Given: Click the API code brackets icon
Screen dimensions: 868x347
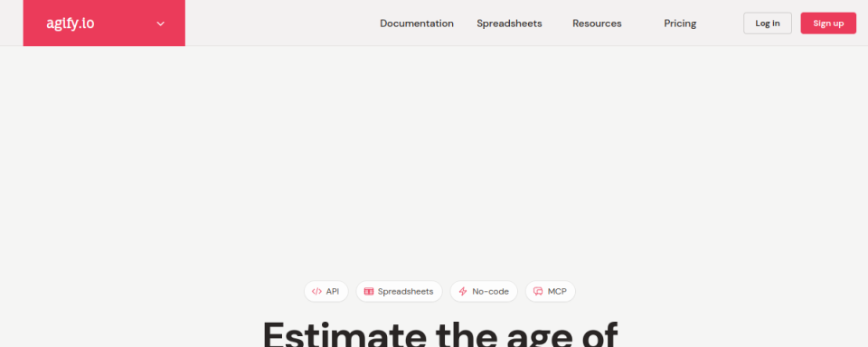Looking at the screenshot, I should (316, 292).
